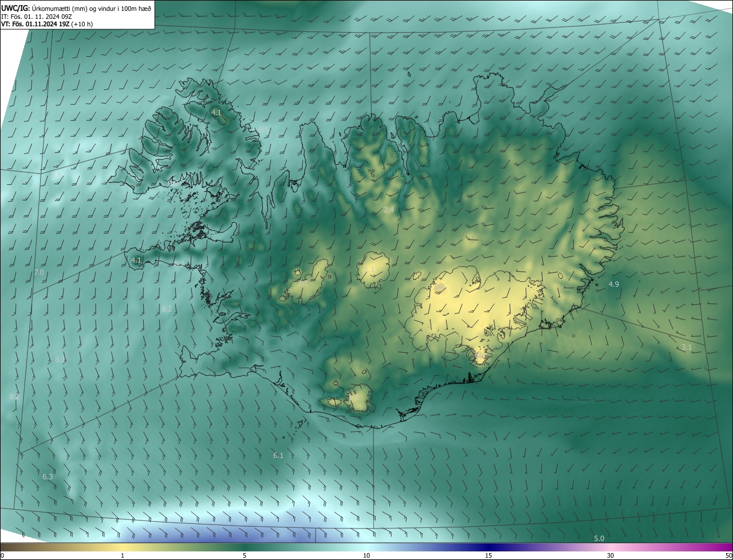This screenshot has height=560, width=733.
Task: Click the colorbar tick label 0
Action: 2,555
